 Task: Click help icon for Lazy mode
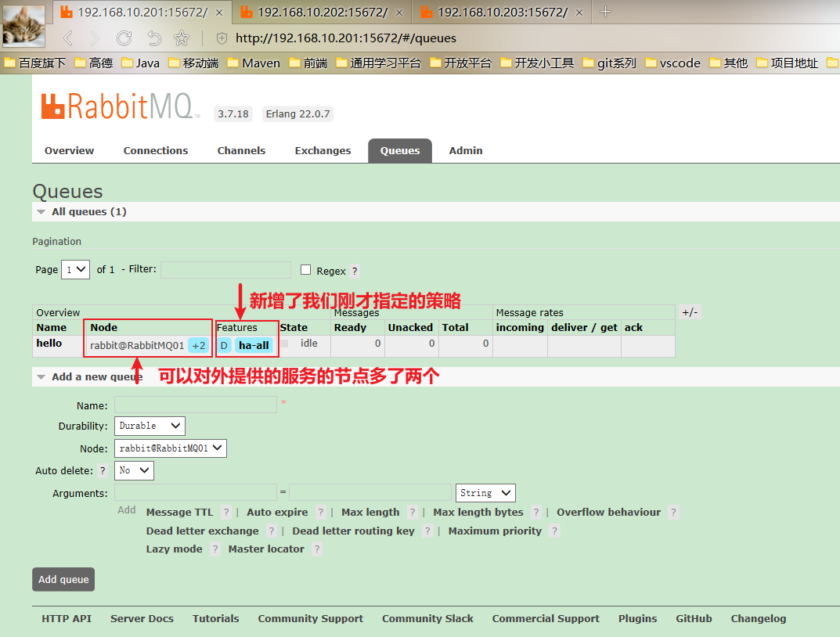215,549
